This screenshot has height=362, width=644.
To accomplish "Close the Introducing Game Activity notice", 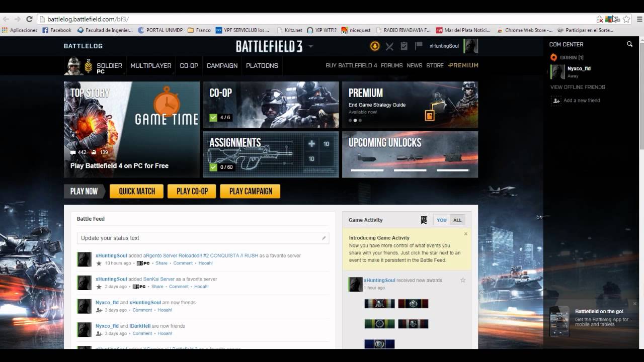I will [x=466, y=234].
